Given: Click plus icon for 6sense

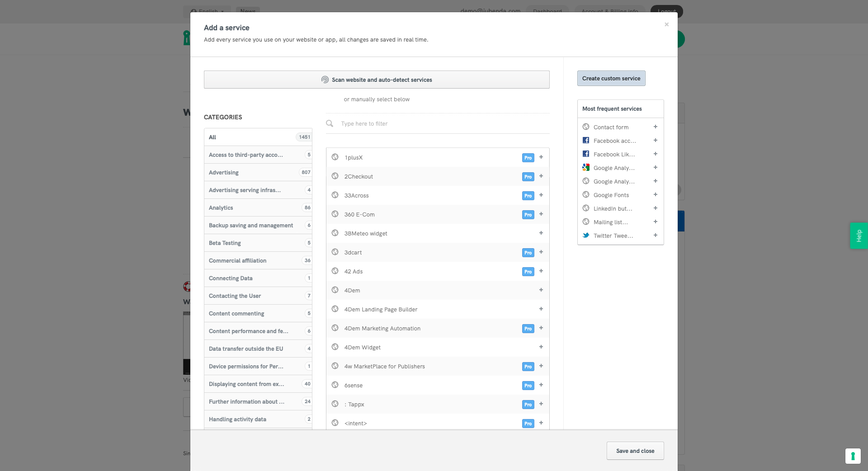Looking at the screenshot, I should point(541,385).
